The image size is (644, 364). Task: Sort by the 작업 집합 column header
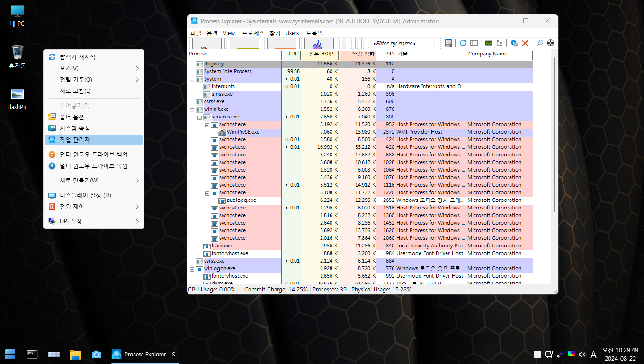point(358,54)
